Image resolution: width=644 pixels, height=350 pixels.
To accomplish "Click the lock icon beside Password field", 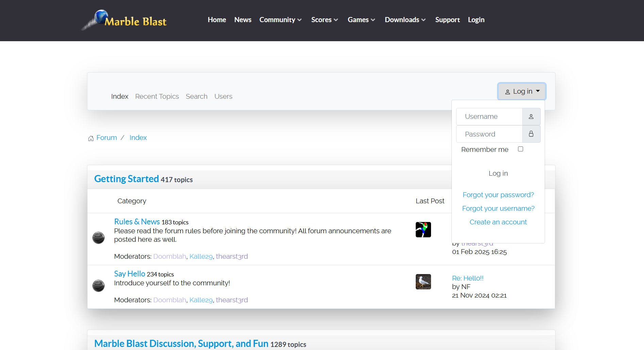I will 531,134.
